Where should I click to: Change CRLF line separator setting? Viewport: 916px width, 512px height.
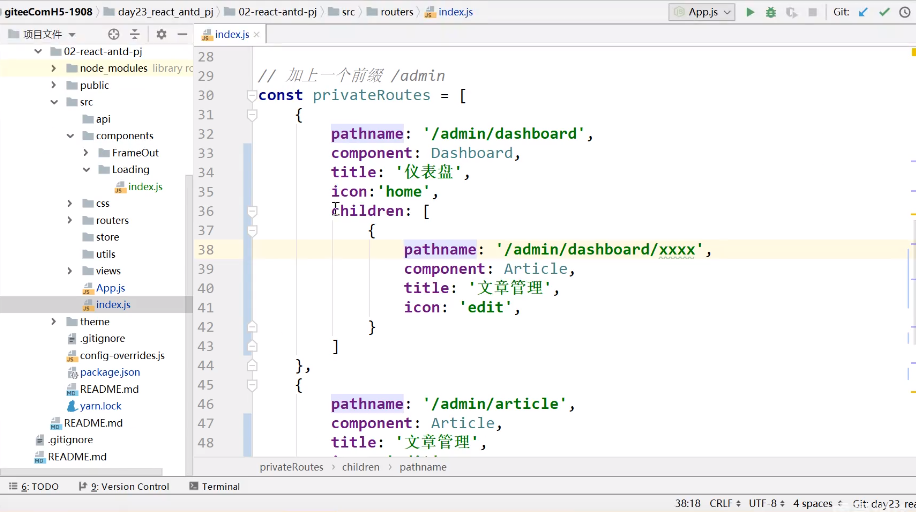[725, 503]
